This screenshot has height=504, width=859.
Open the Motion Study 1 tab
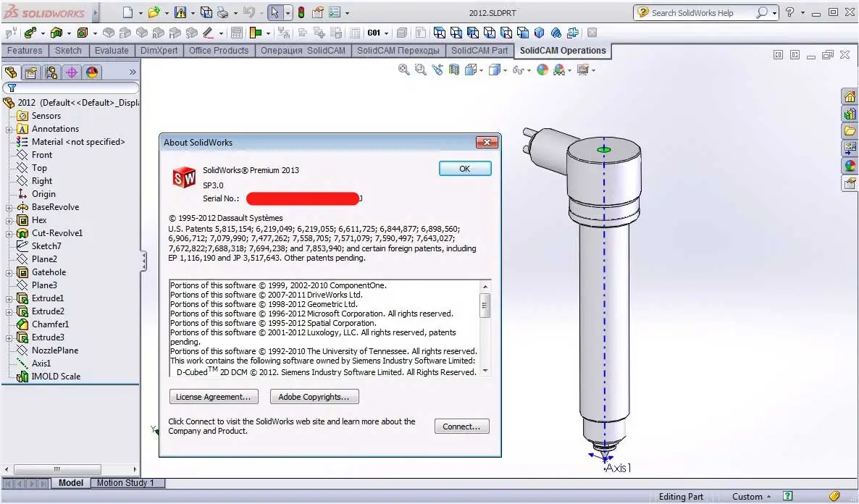click(125, 482)
